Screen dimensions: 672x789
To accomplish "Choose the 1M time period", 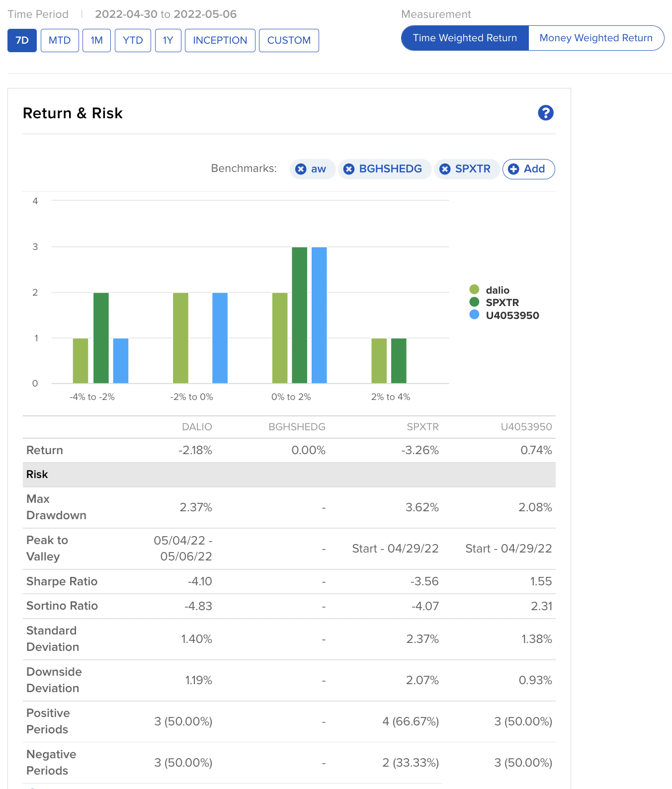I will click(x=96, y=40).
